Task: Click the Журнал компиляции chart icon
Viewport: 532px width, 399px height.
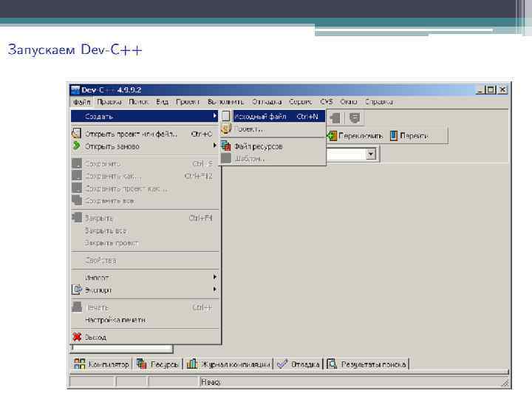Action: (x=191, y=364)
